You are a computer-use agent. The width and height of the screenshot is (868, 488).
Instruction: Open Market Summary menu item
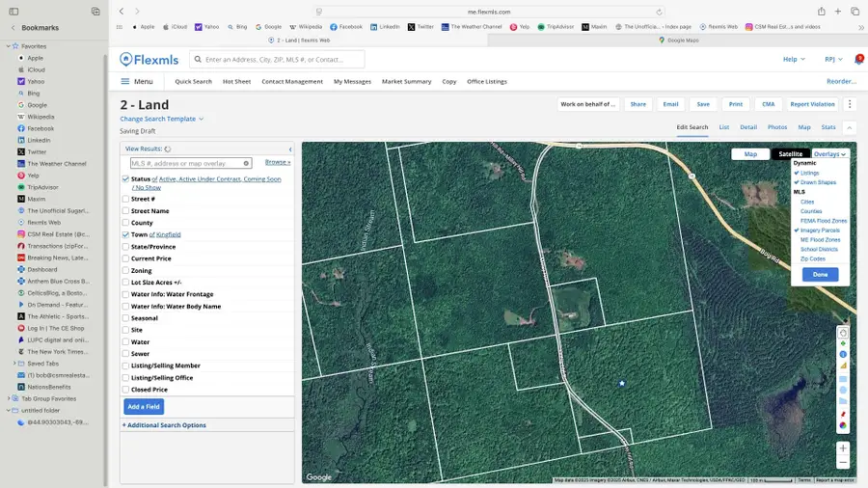coord(406,82)
